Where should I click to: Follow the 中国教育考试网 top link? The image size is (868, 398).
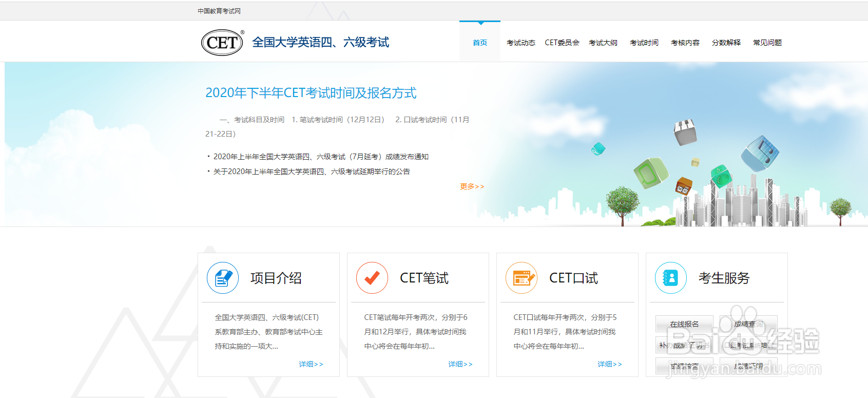(x=219, y=11)
